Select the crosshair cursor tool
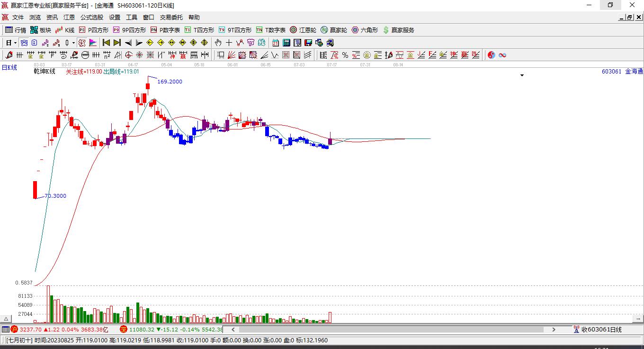644x349 pixels. pos(229,43)
